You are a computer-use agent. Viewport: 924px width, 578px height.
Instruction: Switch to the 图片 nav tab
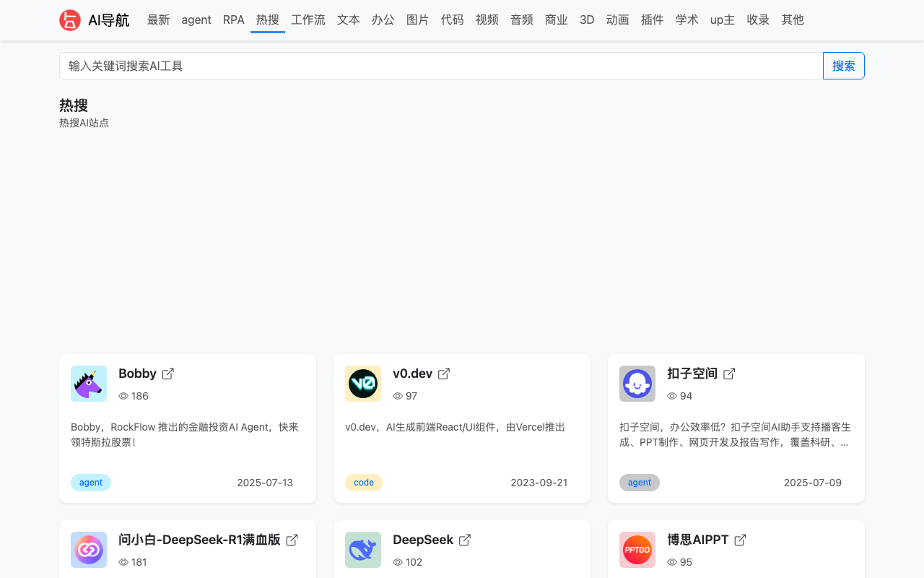point(418,20)
